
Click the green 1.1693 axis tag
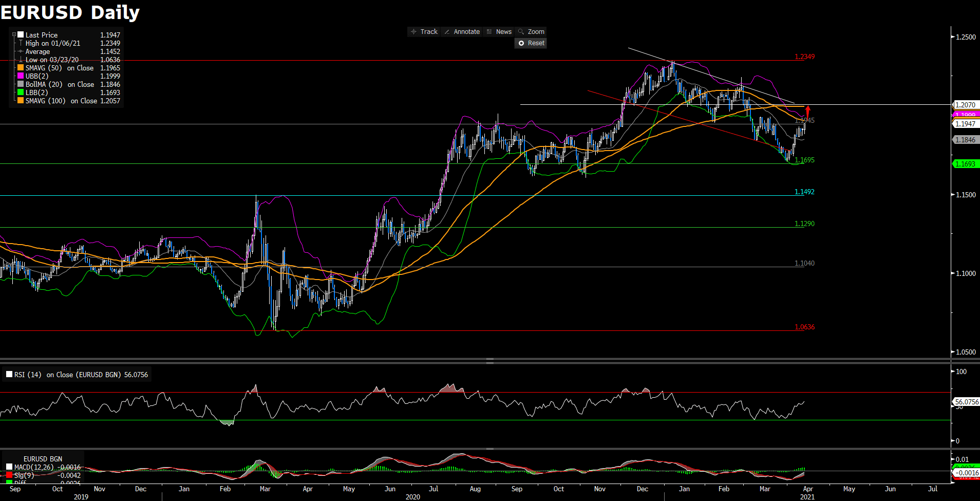point(966,164)
